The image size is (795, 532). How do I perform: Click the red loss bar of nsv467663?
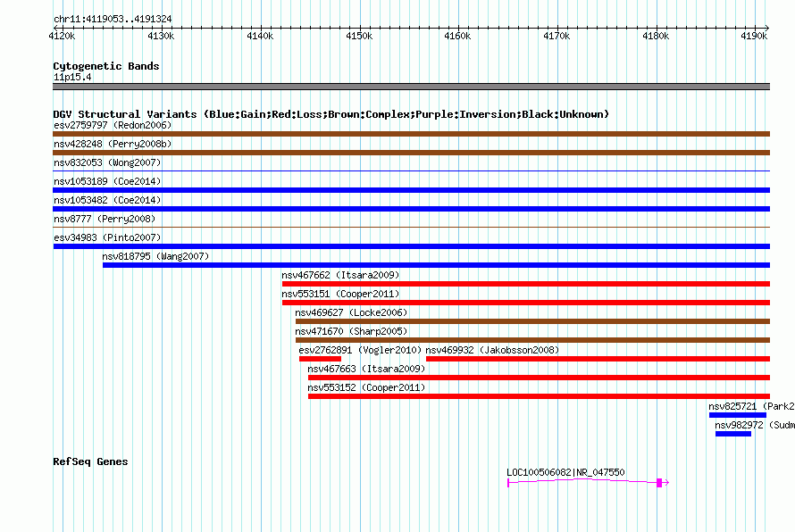pyautogui.click(x=539, y=378)
